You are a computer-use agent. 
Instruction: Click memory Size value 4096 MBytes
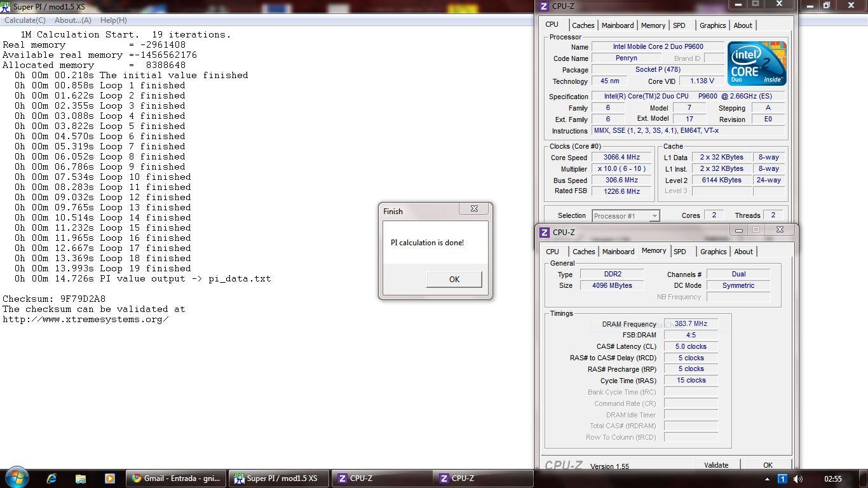pos(613,286)
